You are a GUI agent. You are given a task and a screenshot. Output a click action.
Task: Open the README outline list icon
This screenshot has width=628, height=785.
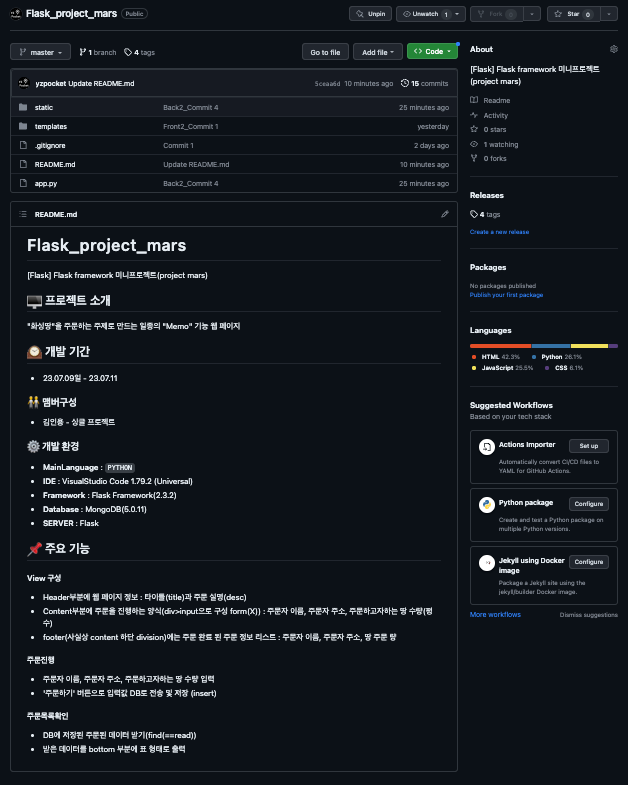click(x=23, y=214)
